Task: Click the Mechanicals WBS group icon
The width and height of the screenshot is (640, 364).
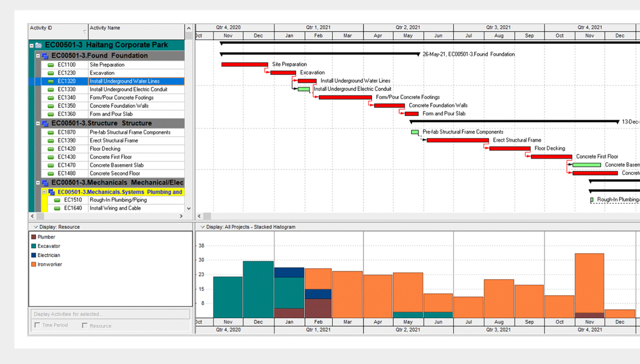Action: 45,183
